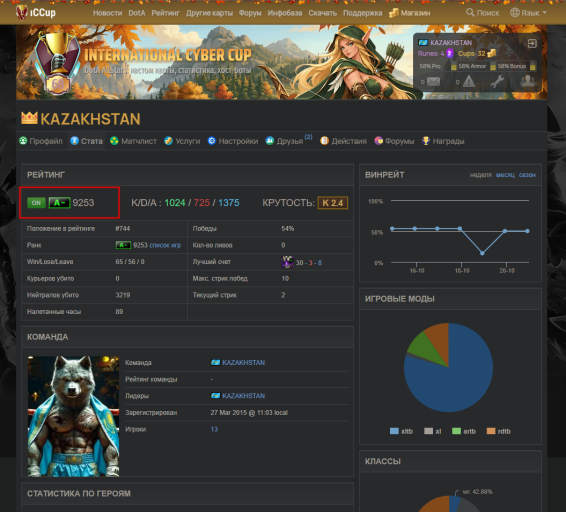Open the Скачать download page
The height and width of the screenshot is (512, 566).
tap(322, 13)
